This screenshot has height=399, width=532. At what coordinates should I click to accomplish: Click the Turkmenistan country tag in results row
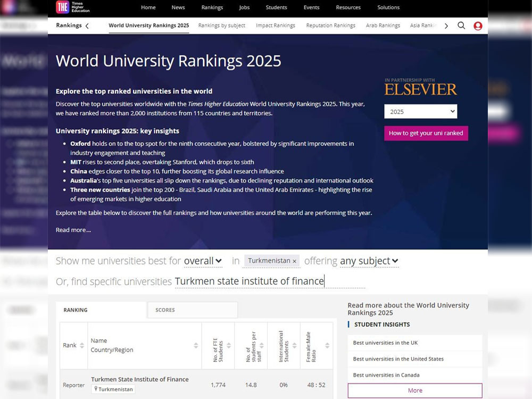(x=113, y=389)
